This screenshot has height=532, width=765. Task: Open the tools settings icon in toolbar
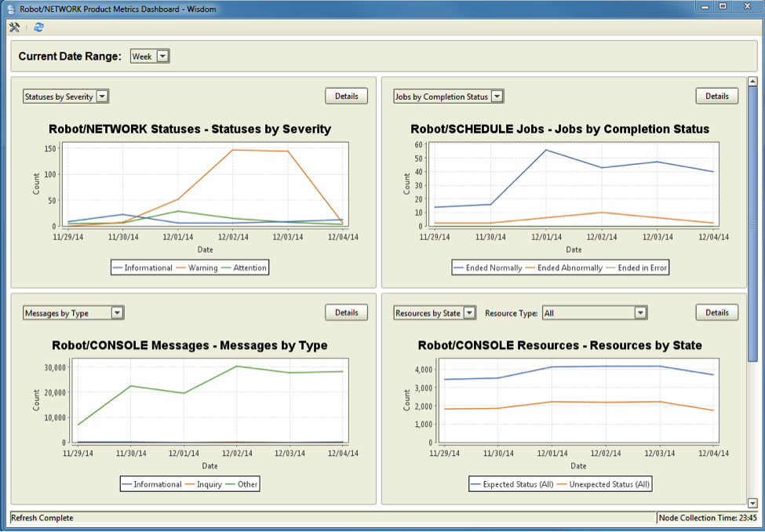point(14,27)
